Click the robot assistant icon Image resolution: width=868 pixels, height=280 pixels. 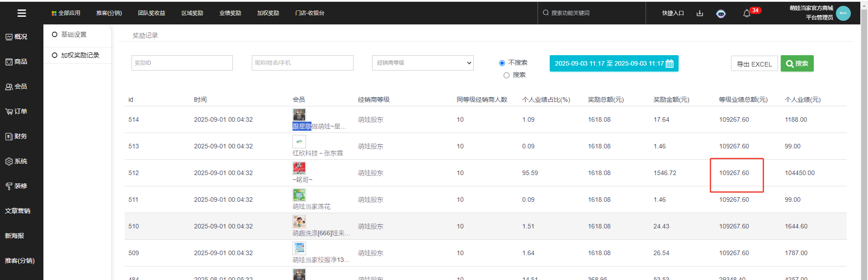click(721, 14)
